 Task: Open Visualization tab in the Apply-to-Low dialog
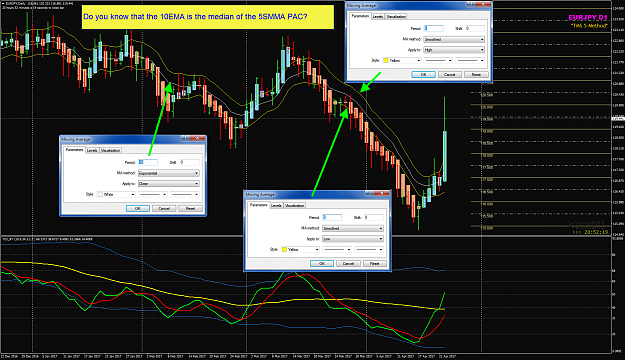(x=295, y=205)
